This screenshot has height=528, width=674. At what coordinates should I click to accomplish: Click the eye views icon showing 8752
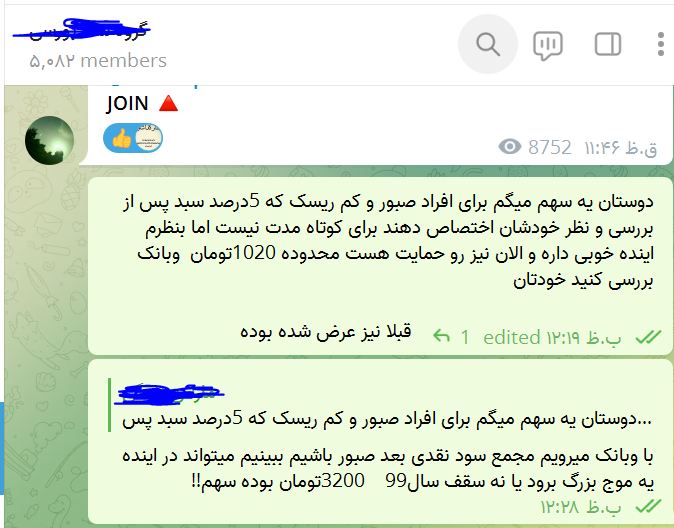tap(510, 147)
